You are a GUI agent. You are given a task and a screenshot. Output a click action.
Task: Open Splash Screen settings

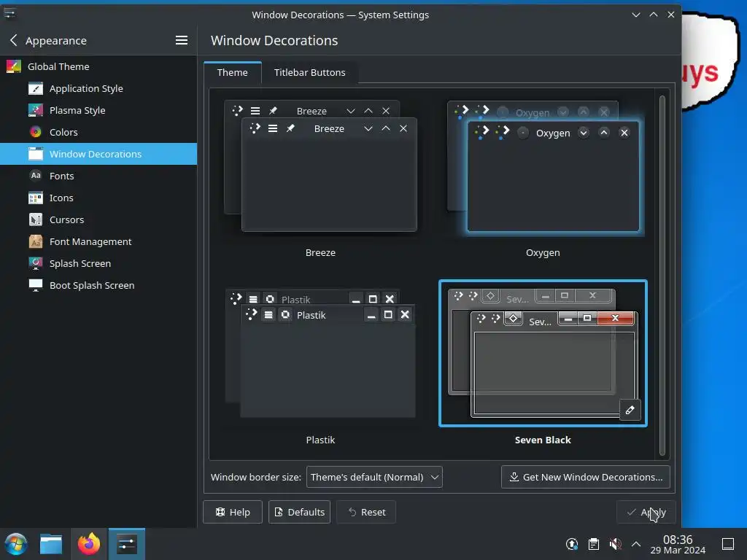pyautogui.click(x=98, y=264)
